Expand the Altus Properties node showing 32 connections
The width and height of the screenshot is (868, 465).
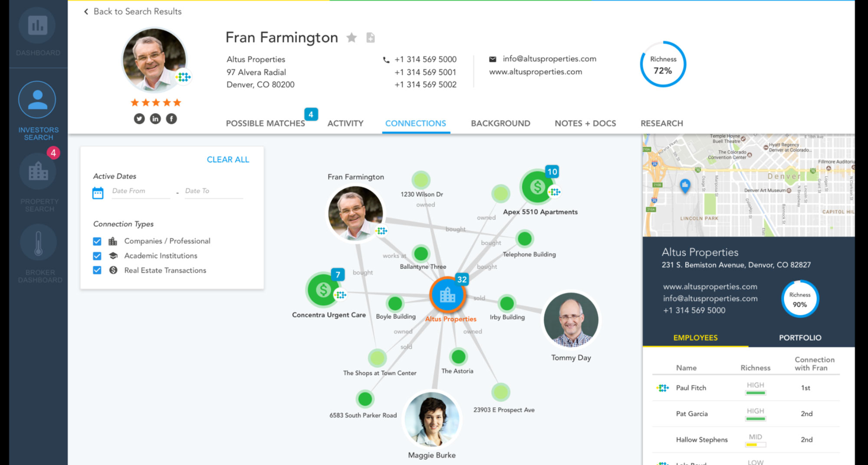coord(461,280)
